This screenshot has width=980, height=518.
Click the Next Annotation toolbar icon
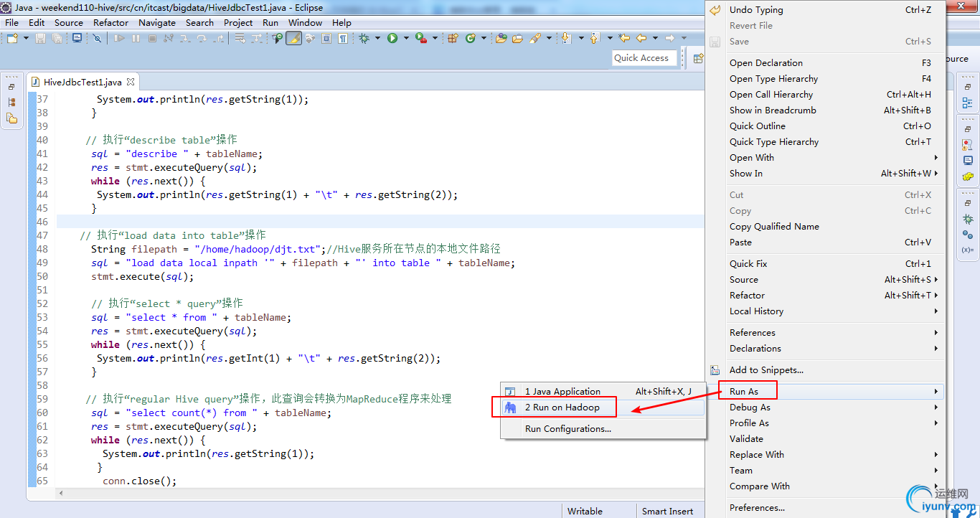coord(567,38)
